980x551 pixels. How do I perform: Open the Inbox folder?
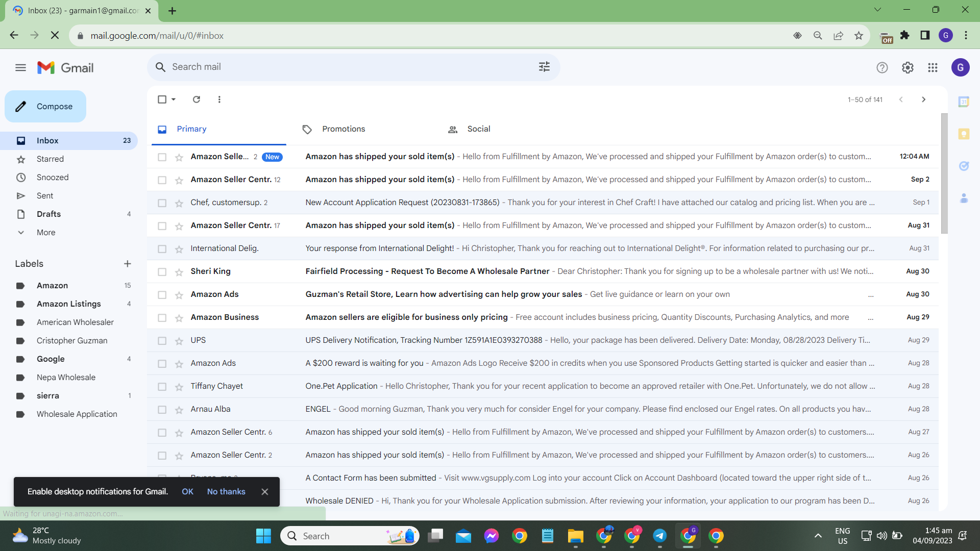tap(69, 141)
